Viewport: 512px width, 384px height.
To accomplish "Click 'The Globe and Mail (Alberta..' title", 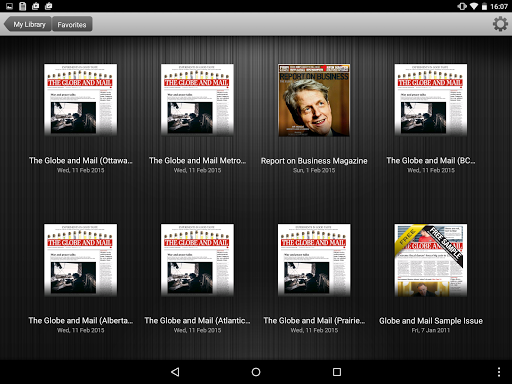I will pos(80,321).
